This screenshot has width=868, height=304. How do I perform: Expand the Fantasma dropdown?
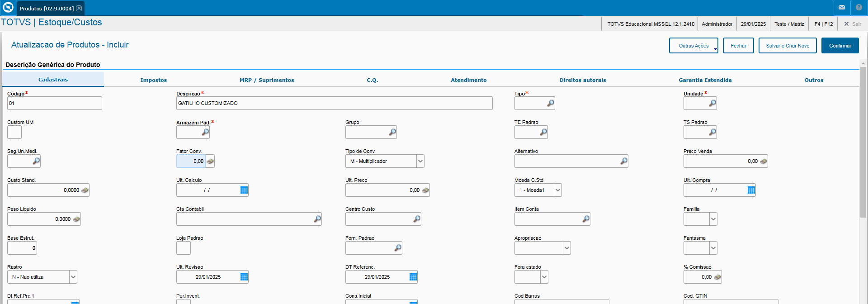713,248
